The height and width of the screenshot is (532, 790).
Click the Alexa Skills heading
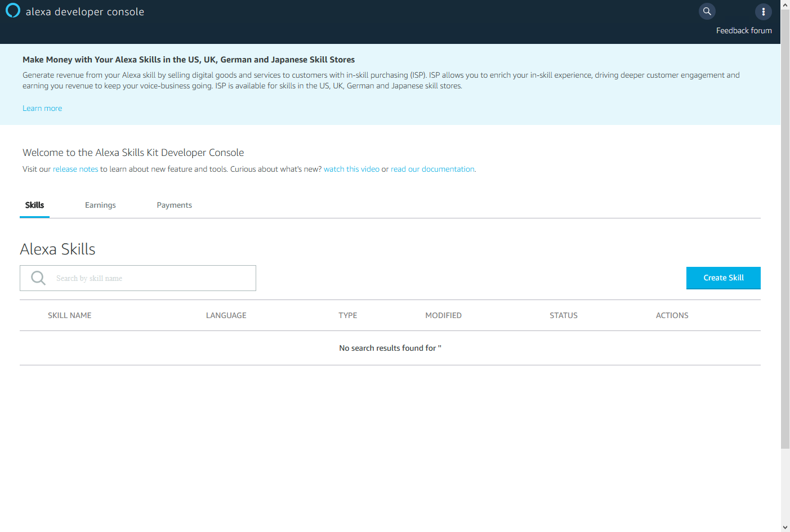pos(57,249)
